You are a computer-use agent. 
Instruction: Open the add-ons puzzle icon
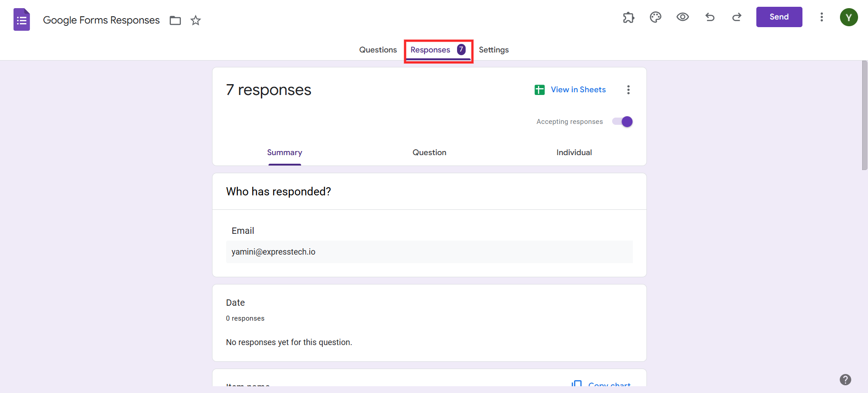[628, 17]
